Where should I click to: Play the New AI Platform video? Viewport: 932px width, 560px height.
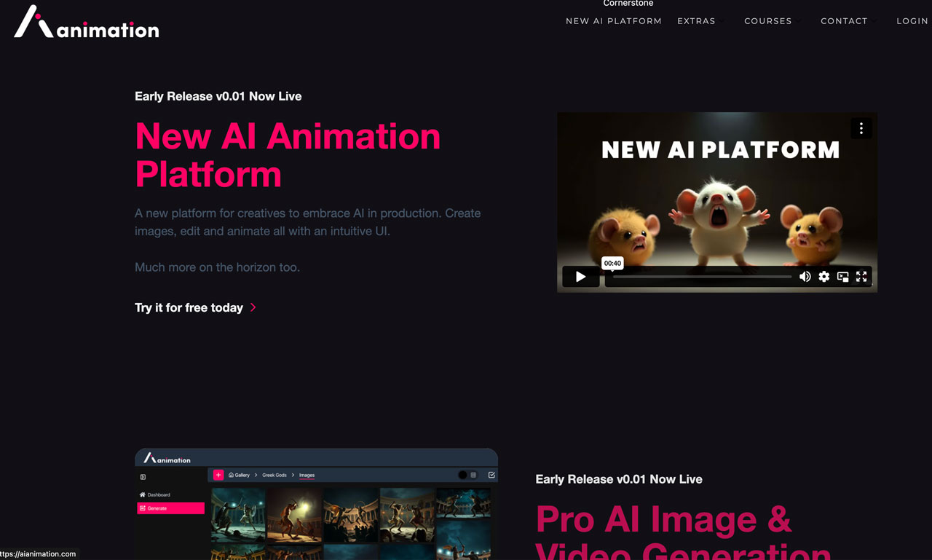click(x=580, y=277)
